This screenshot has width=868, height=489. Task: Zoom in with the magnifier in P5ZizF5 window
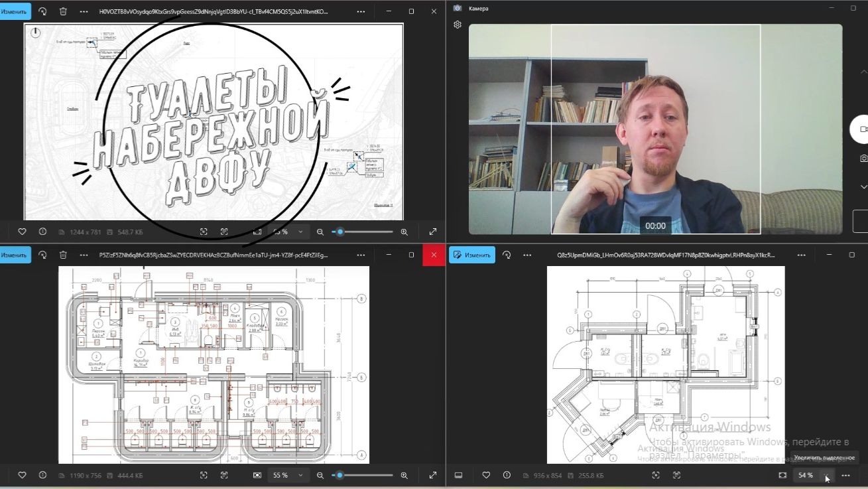tap(404, 475)
